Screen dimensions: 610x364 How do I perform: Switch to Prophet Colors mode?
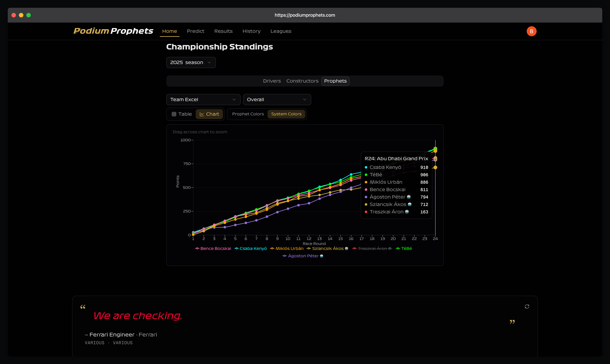pos(248,114)
